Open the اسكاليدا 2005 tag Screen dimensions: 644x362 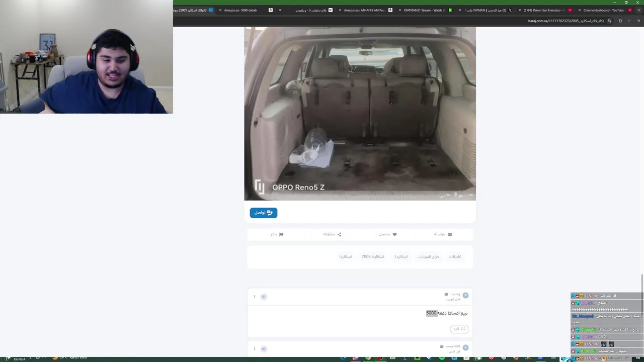pos(373,257)
